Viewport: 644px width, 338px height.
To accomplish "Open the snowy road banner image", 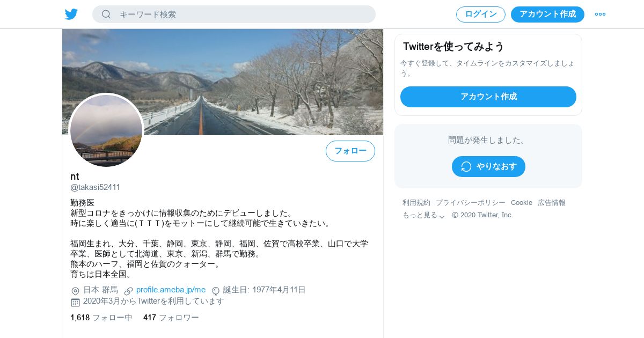I will pyautogui.click(x=223, y=82).
